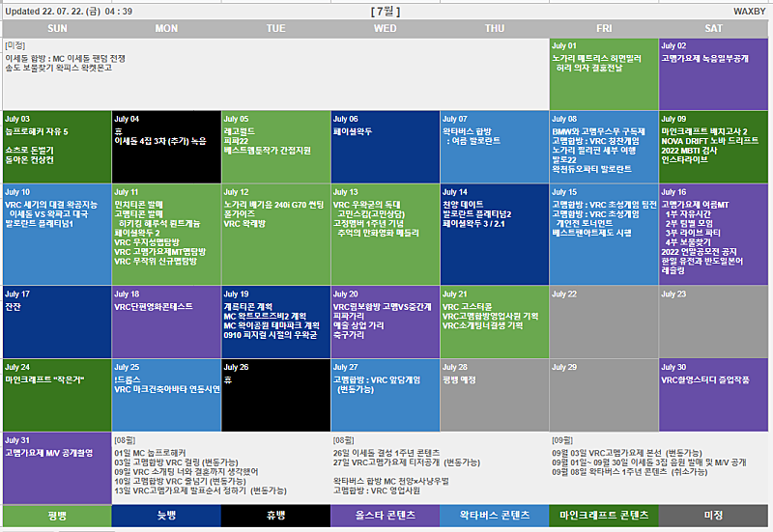This screenshot has width=773, height=532.
Task: Click 'VRC단편영화콘테스트' on July 18
Action: [154, 306]
